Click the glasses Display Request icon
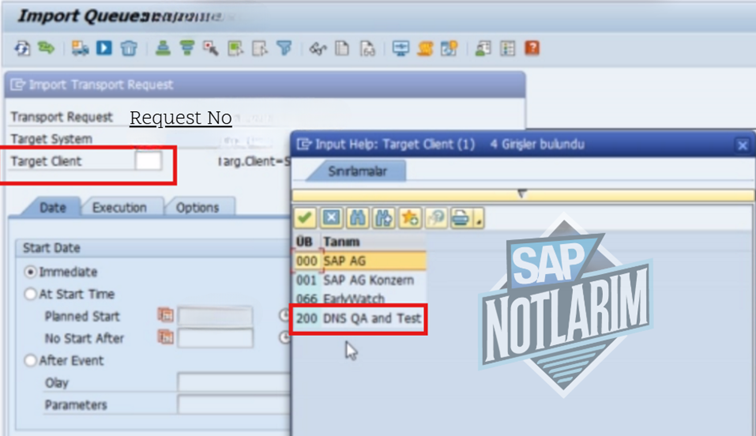 pos(318,48)
